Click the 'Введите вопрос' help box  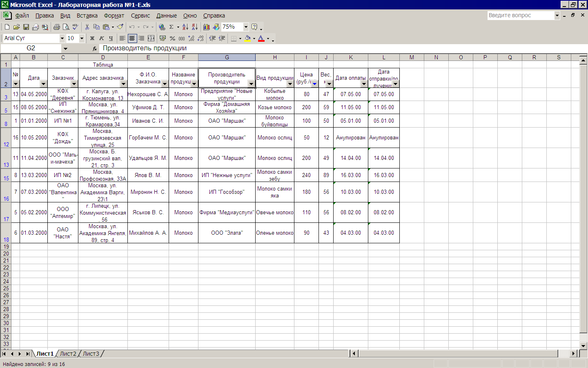pos(521,16)
